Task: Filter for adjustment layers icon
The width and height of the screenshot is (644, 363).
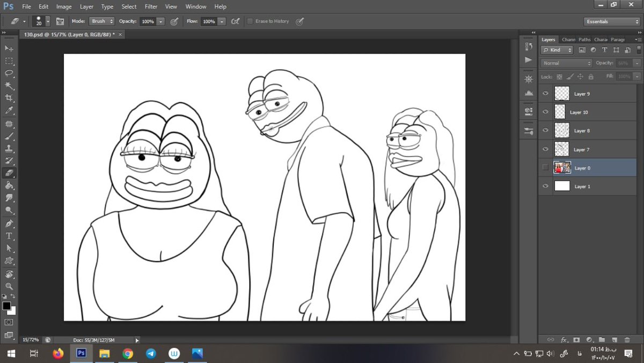Action: click(593, 50)
